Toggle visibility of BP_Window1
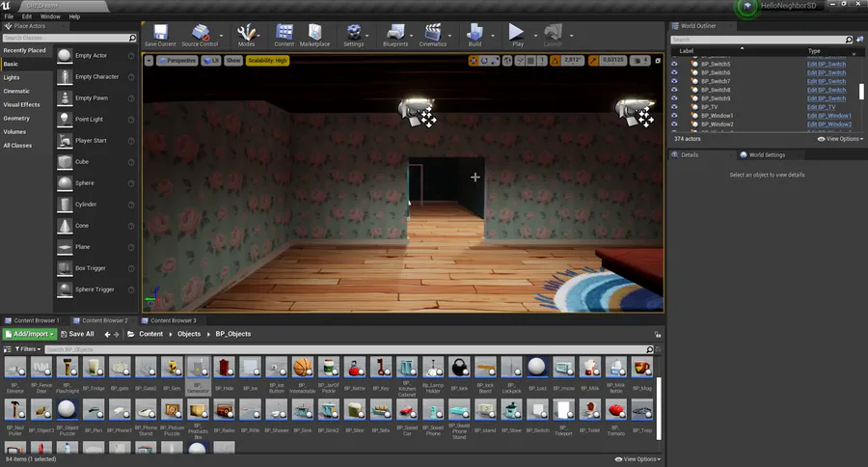Screen dimensions: 868x467 point(674,115)
